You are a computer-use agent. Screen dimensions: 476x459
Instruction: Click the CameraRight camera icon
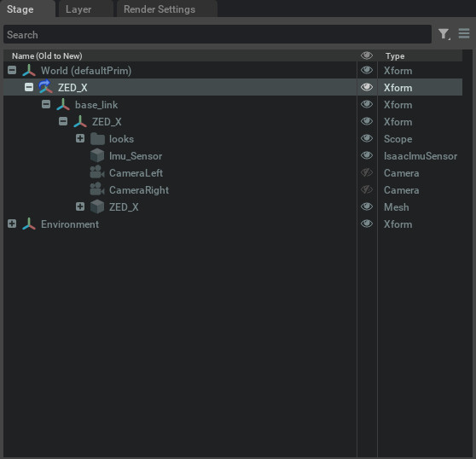tap(97, 189)
